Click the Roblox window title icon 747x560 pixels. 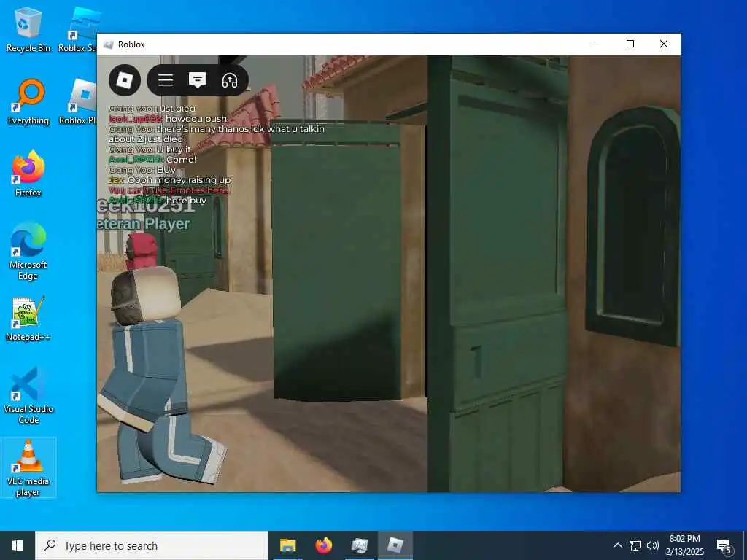[109, 44]
